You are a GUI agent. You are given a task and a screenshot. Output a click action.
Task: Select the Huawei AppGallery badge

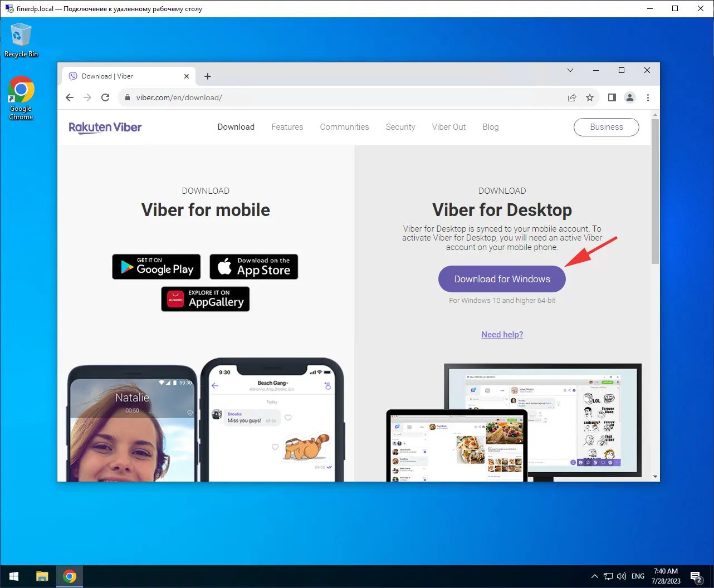(x=205, y=299)
